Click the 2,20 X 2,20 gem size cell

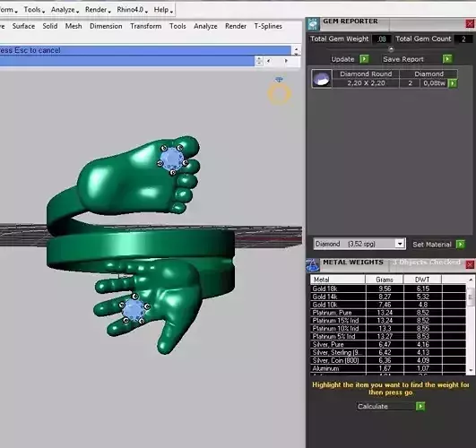point(366,83)
